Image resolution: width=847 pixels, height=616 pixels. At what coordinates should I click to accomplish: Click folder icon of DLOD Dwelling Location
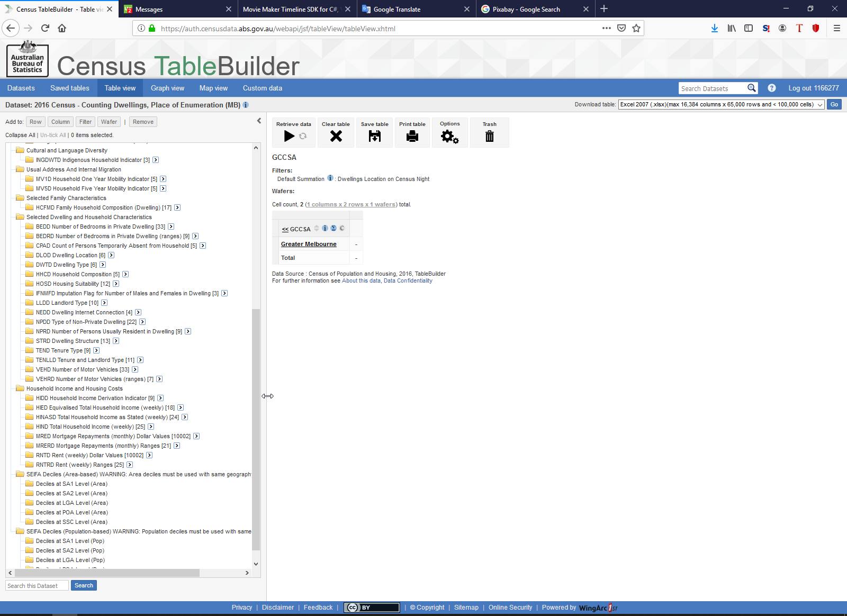pos(30,255)
